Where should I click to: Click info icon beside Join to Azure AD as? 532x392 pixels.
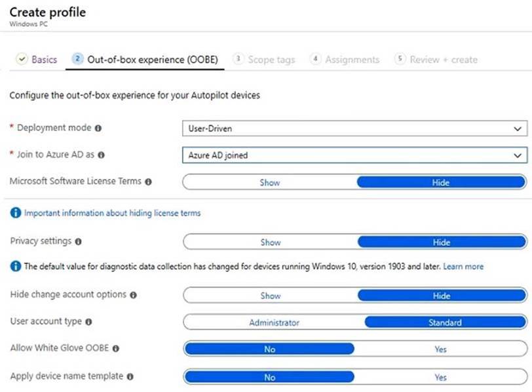(102, 155)
